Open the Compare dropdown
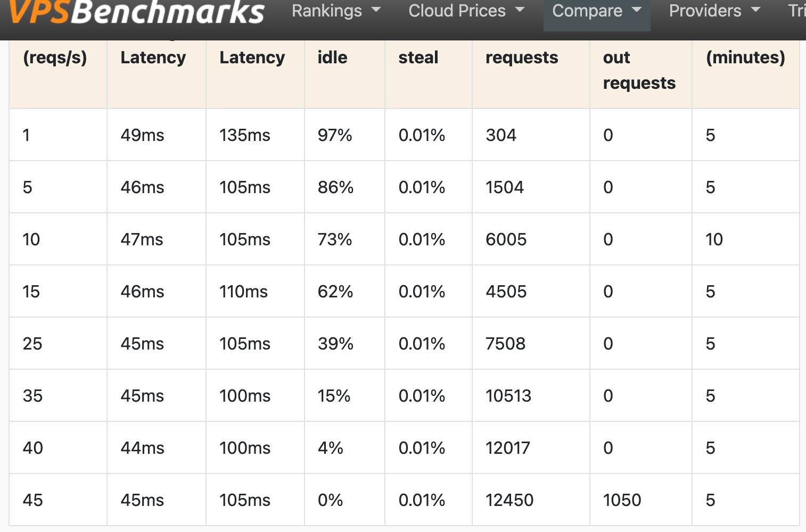This screenshot has height=532, width=806. point(597,11)
